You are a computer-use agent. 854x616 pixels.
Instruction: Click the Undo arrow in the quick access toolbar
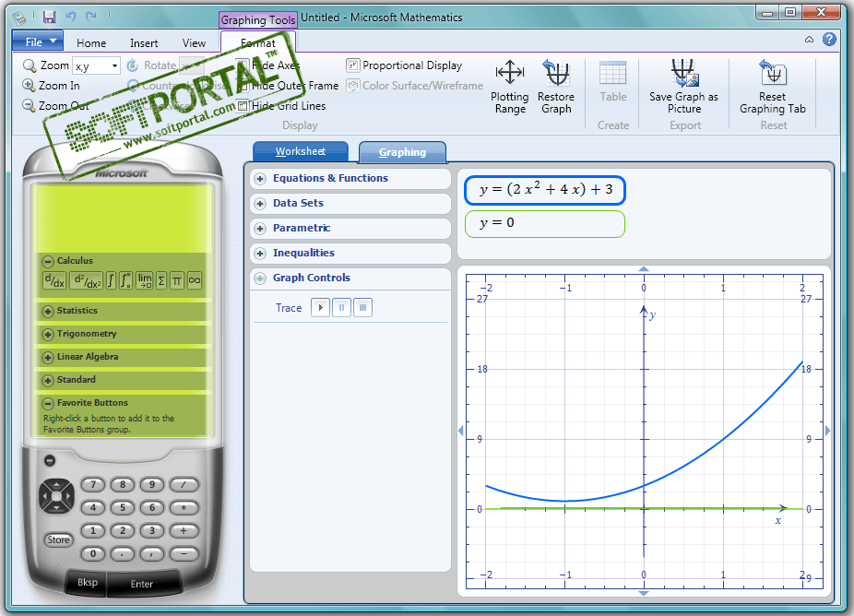click(x=71, y=17)
